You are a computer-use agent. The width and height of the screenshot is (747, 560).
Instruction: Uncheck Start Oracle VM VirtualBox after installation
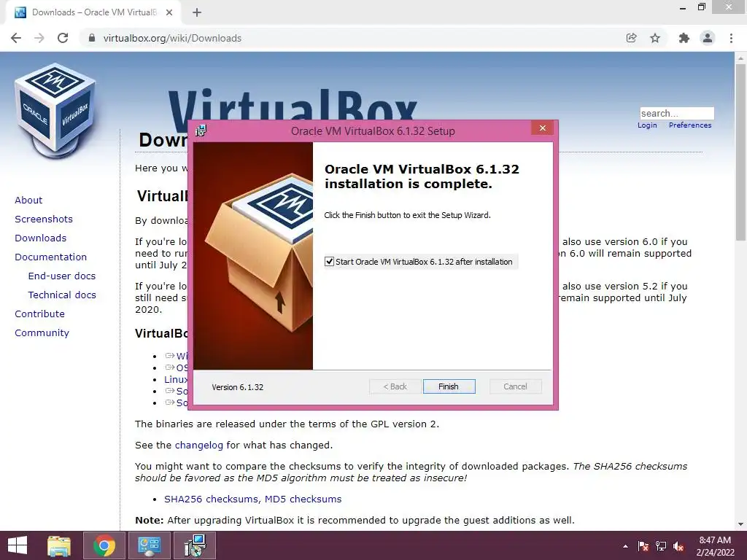(329, 262)
